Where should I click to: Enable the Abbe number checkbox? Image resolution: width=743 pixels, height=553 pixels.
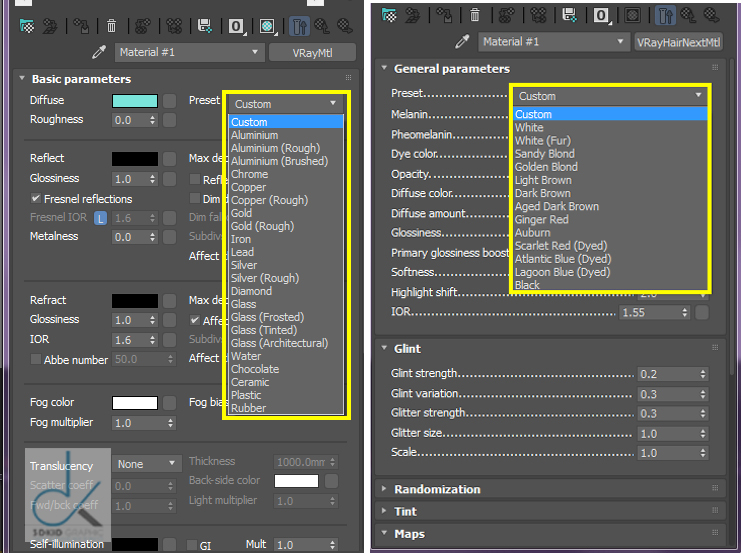coord(36,359)
